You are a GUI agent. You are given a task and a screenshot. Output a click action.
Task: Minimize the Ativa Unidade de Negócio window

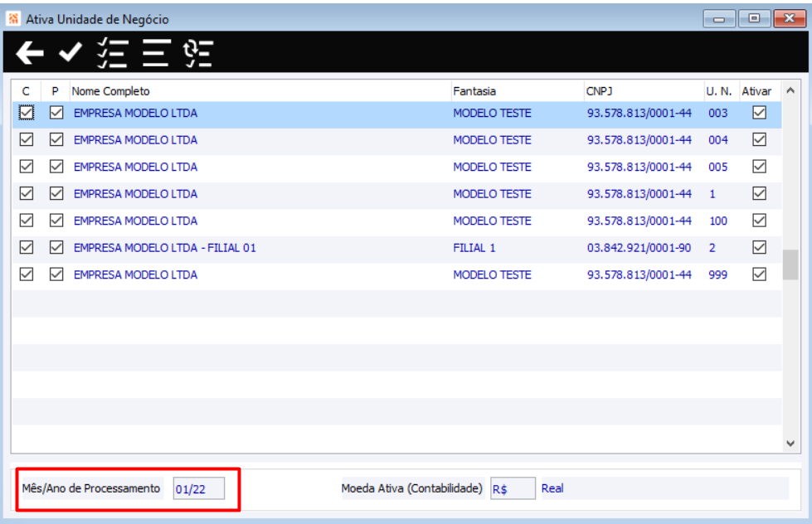click(719, 18)
